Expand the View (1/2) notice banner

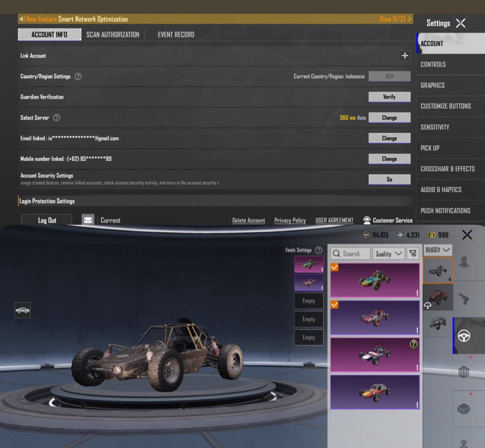point(395,19)
